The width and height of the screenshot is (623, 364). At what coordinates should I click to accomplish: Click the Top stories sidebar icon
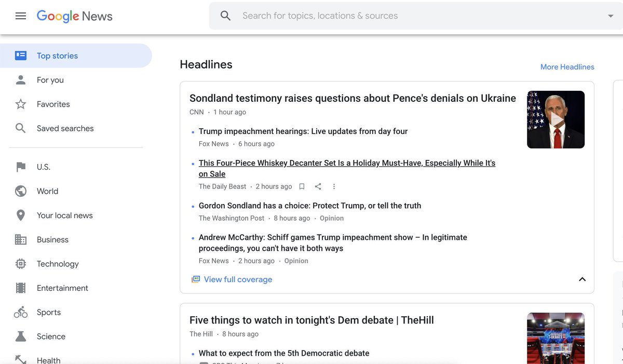[x=21, y=56]
